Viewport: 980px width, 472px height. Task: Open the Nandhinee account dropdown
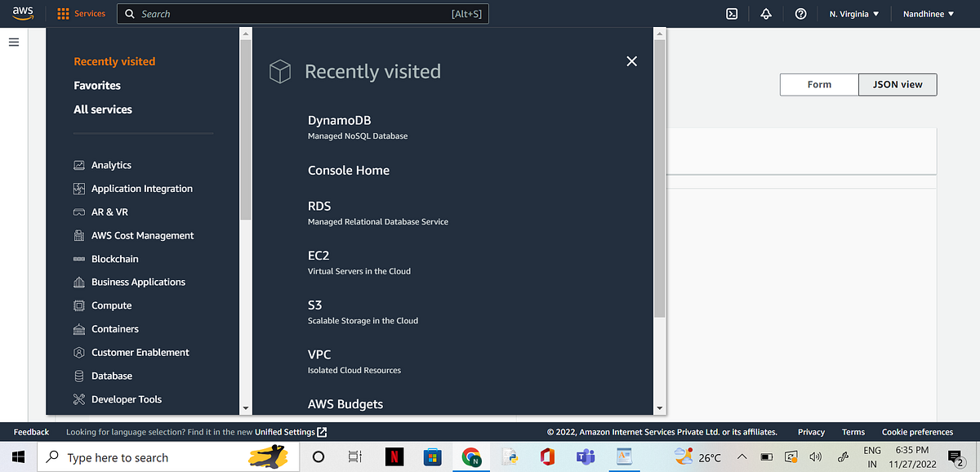(927, 13)
